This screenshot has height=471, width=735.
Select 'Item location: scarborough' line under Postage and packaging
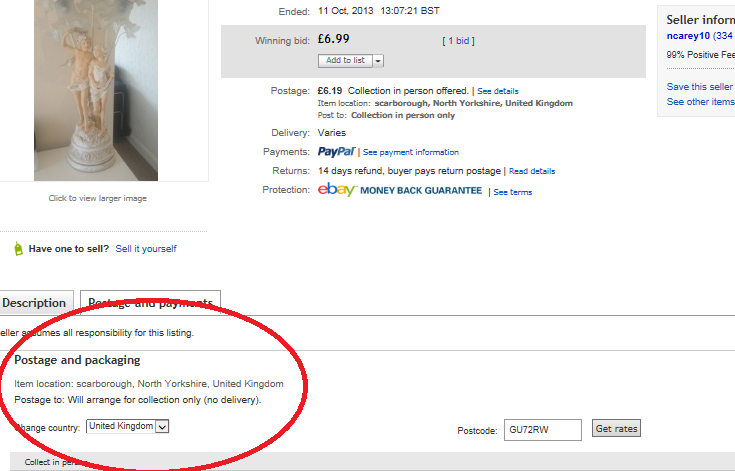[149, 384]
